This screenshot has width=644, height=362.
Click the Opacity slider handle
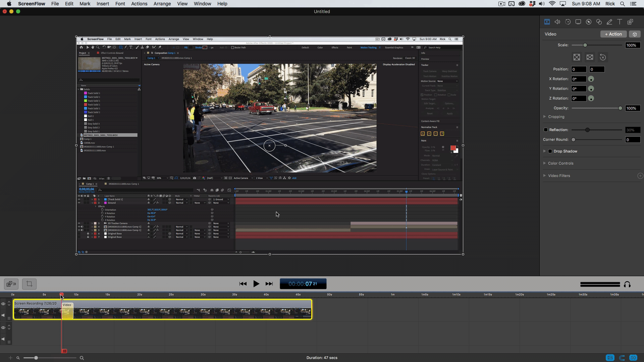[620, 108]
